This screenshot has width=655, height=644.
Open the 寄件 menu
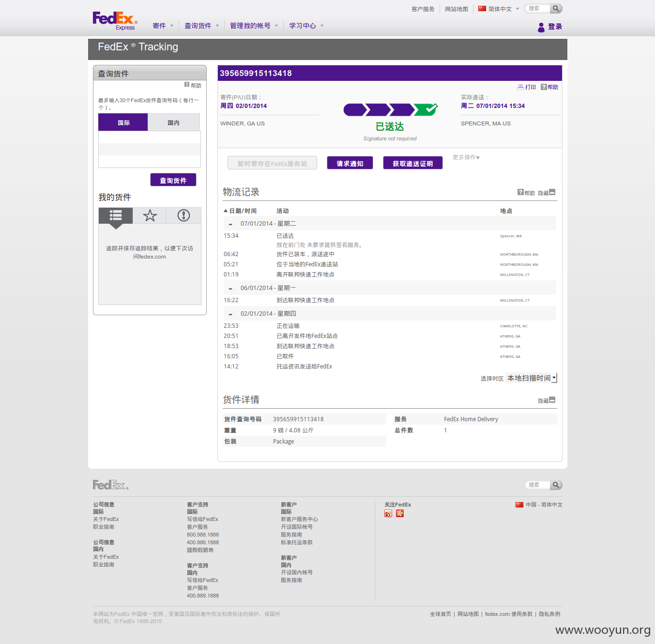click(163, 26)
